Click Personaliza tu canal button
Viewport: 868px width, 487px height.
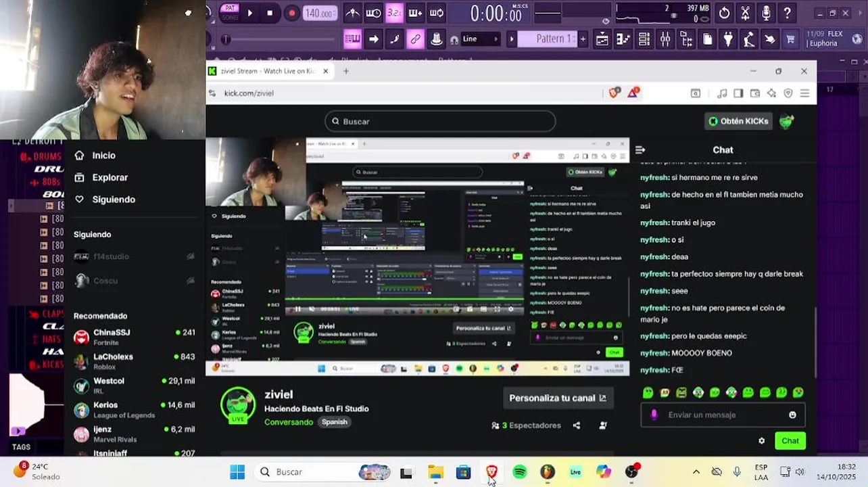[558, 398]
